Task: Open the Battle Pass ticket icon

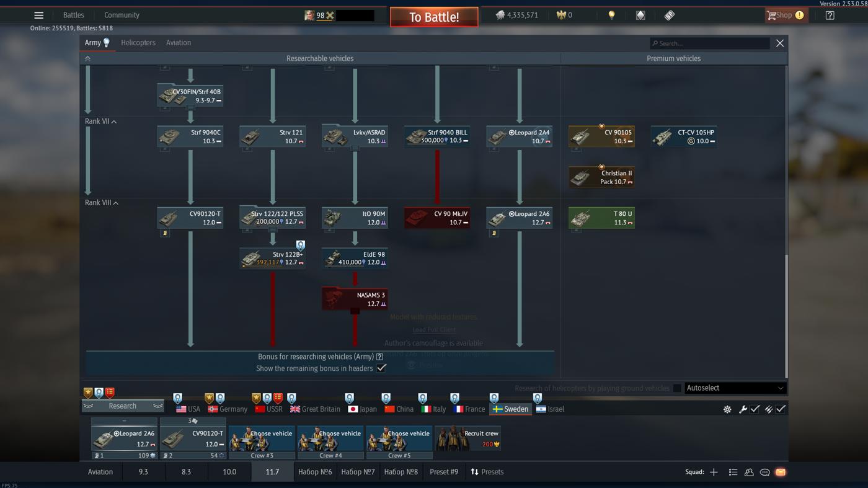Action: [x=670, y=16]
